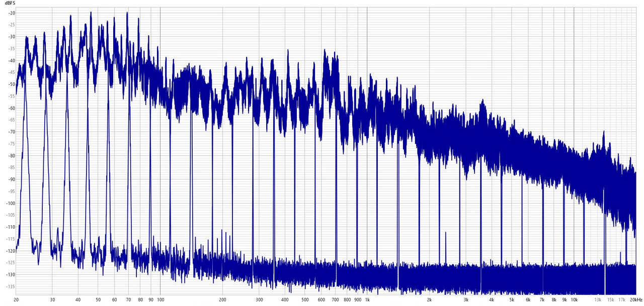Image resolution: width=644 pixels, height=306 pixels.
Task: Click the -130 dBFS y-axis tick label
Action: click(11, 274)
